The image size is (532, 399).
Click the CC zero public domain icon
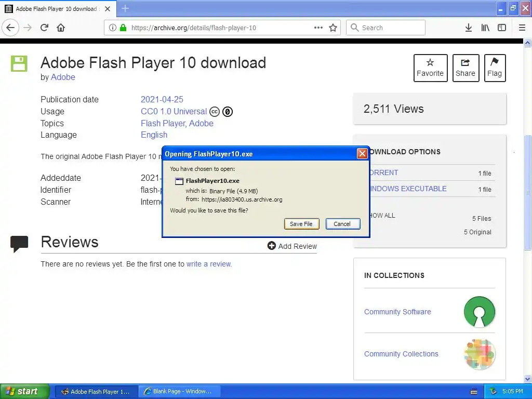(x=228, y=112)
